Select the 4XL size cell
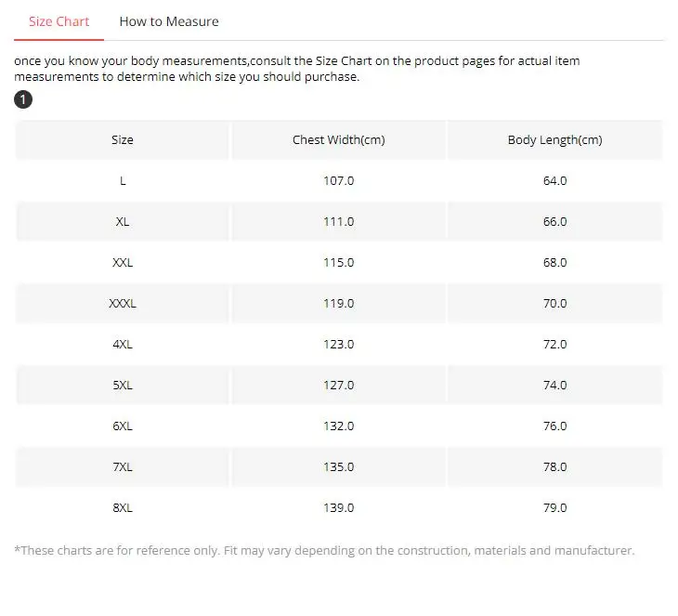Screen dimensions: 678x616 pos(123,345)
